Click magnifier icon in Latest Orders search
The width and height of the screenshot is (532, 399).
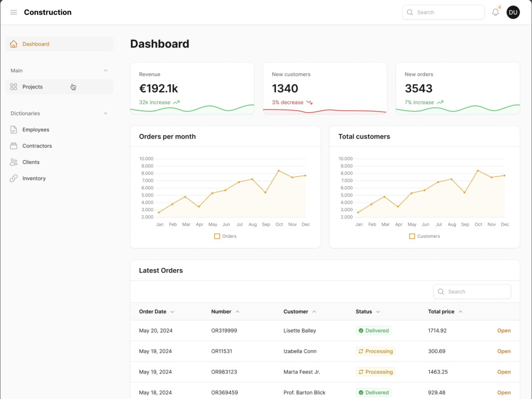(x=440, y=292)
